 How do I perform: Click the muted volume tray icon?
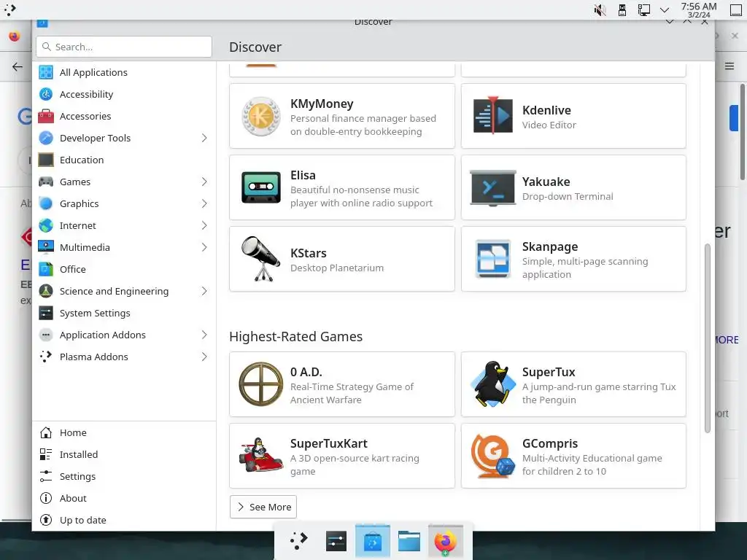coord(600,10)
